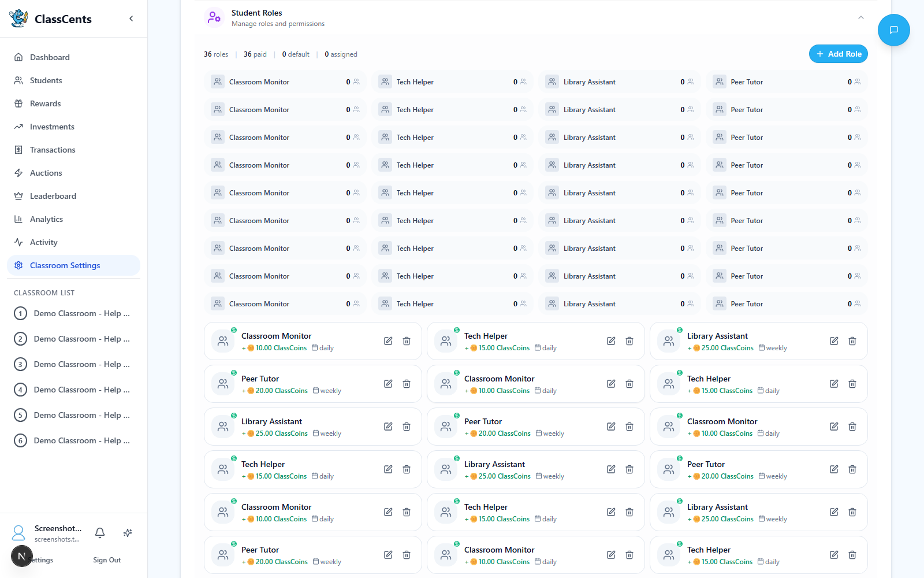The width and height of the screenshot is (924, 578).
Task: Collapse the sidebar with the chevron arrow
Action: (131, 18)
